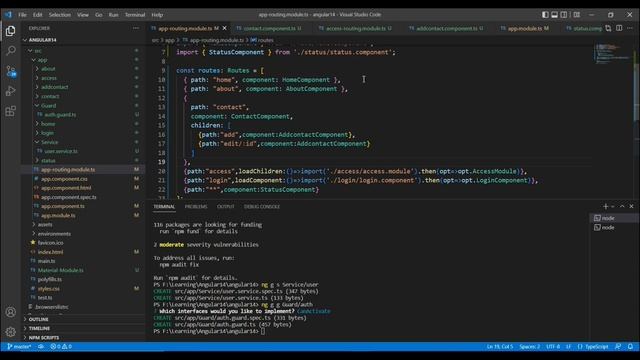Close the app-routing.module.ts tab
Screen dimensions: 640x360
[x=224, y=28]
